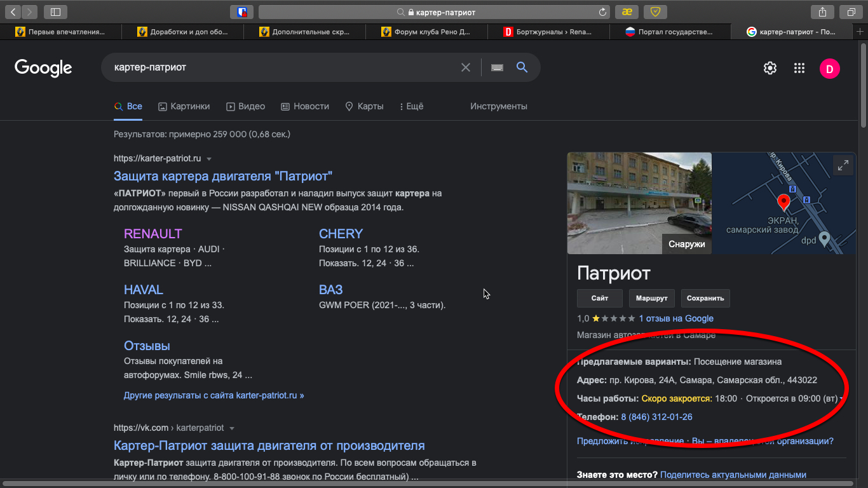Select the 'Картинки' search filter
The height and width of the screenshot is (488, 868).
click(x=184, y=106)
